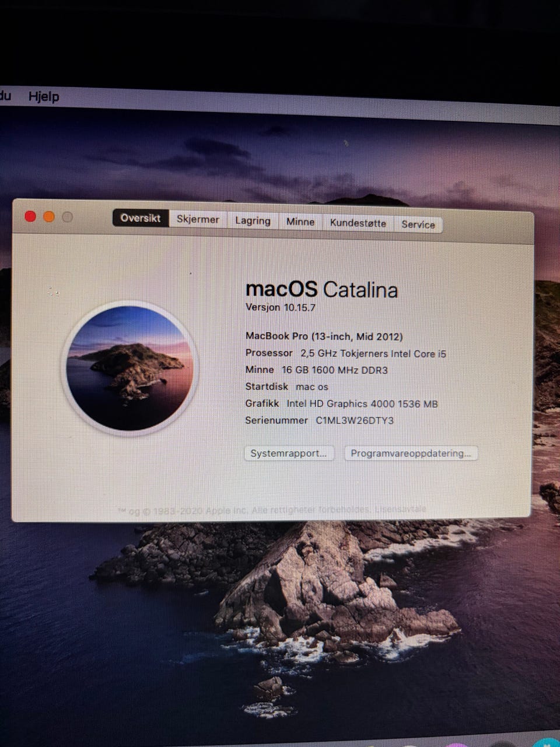The image size is (560, 747).
Task: Close the About This Mac window with the red button
Action: pyautogui.click(x=30, y=217)
